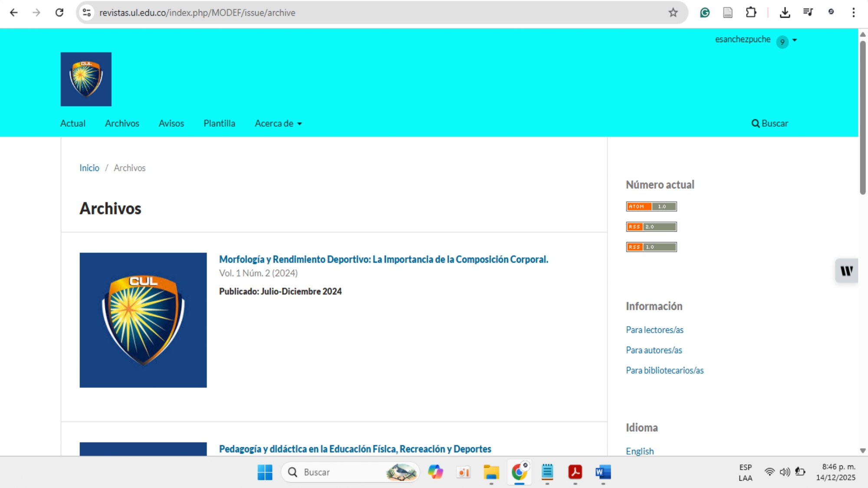Go to the Avisos menu item
The image size is (868, 488).
tap(171, 124)
